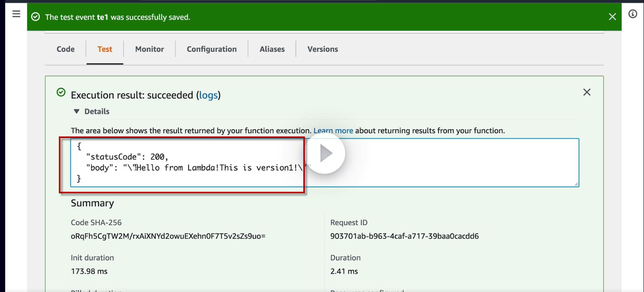Click the Duration value 2.41 ms
Screen dimensions: 644x292
tap(344, 271)
